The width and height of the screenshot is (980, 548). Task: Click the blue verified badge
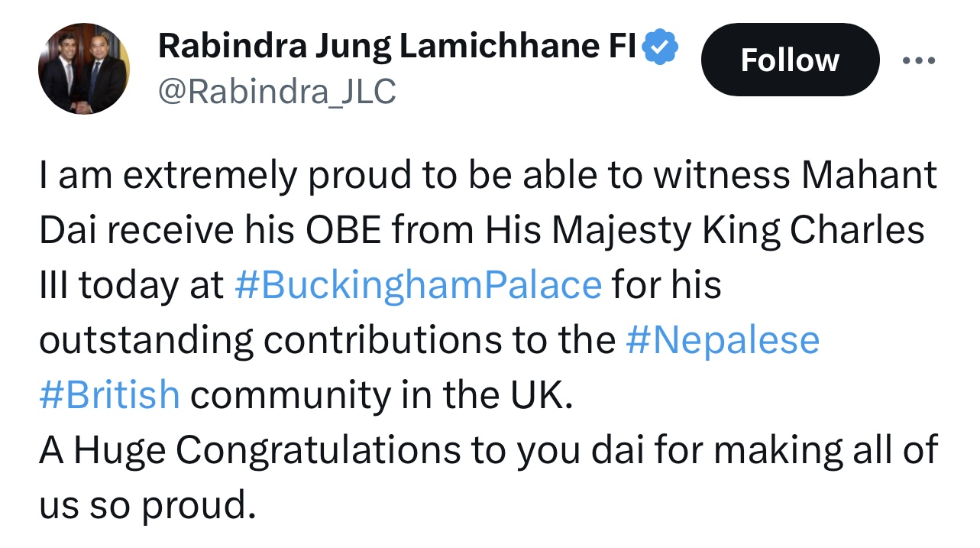[659, 49]
